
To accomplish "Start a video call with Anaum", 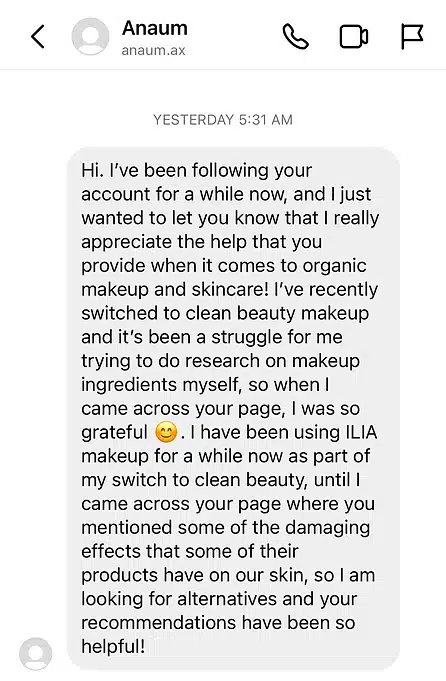I will [x=354, y=37].
